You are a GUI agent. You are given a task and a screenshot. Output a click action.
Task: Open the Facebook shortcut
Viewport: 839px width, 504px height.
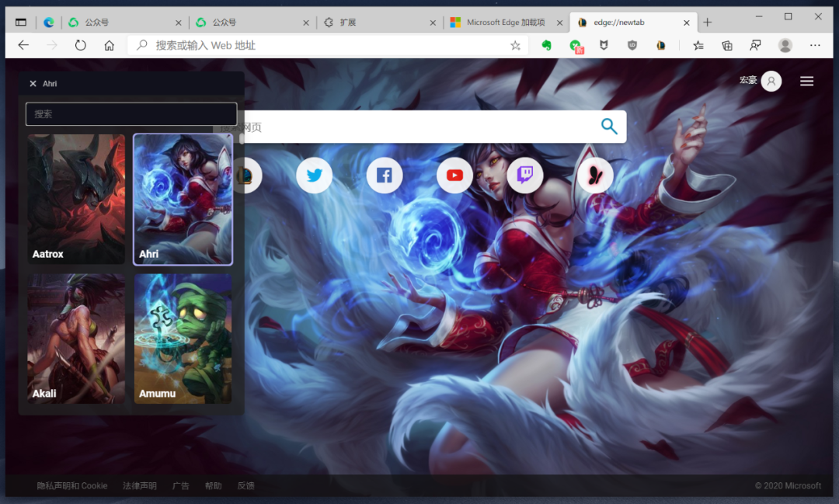385,175
